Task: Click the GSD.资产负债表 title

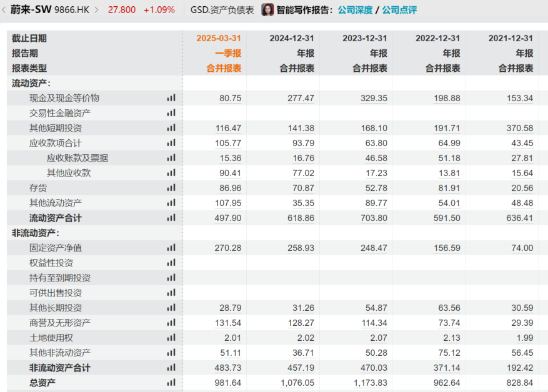Action: (x=222, y=10)
